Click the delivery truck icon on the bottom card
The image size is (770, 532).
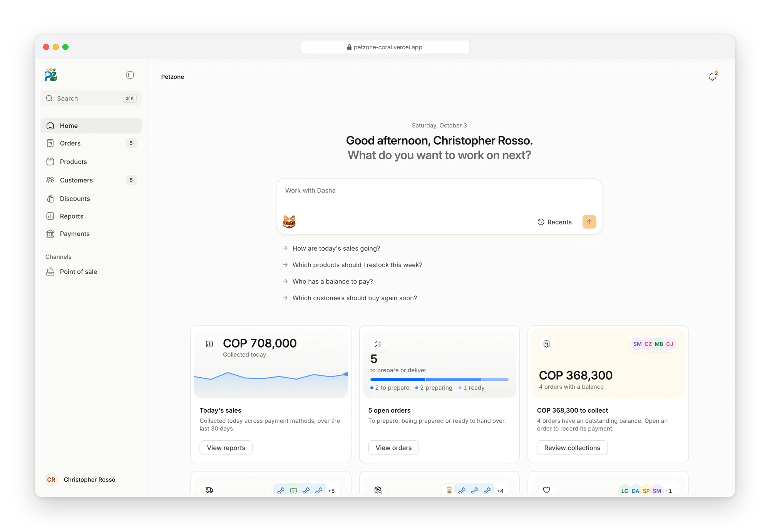pos(209,490)
